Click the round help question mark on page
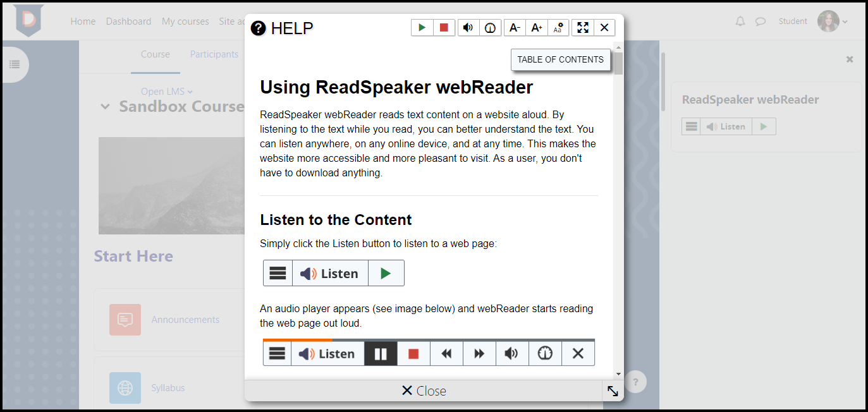This screenshot has width=868, height=412. [635, 382]
